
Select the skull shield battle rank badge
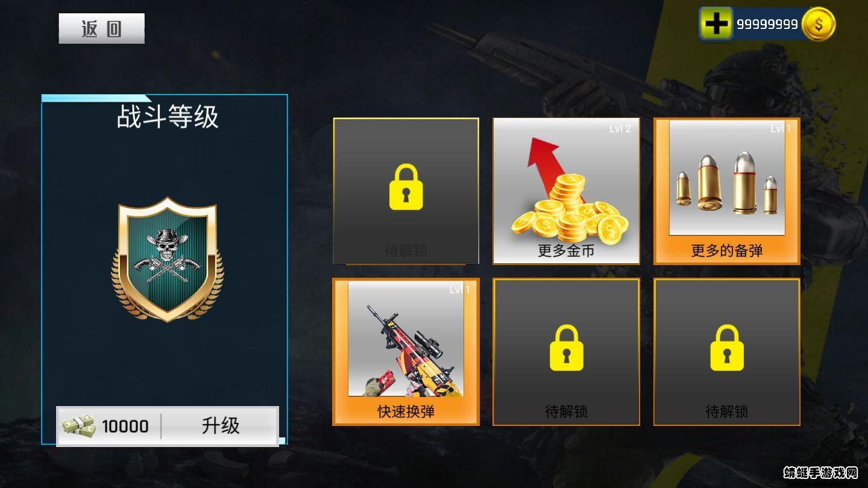168,259
